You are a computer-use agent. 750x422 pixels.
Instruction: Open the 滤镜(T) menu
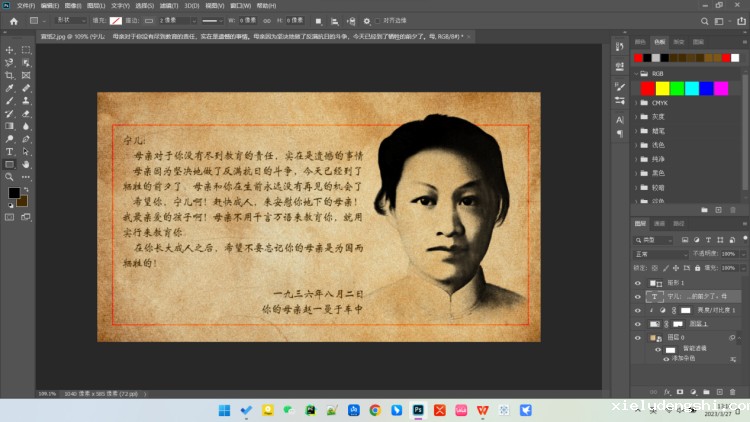coord(160,6)
